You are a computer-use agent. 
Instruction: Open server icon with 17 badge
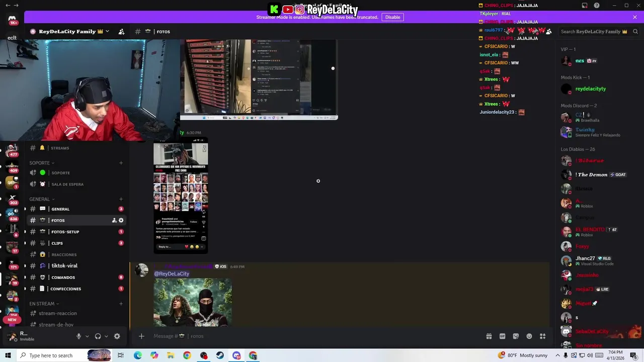point(12,247)
